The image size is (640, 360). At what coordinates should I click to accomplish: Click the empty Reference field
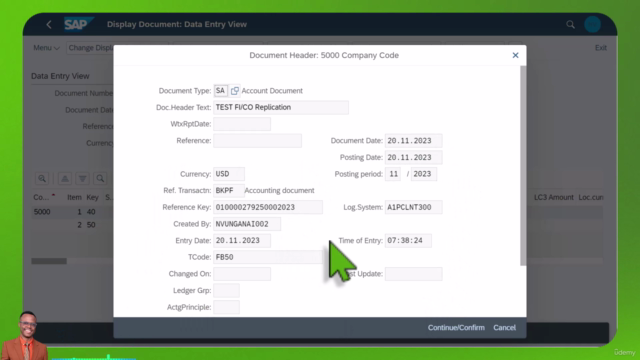pyautogui.click(x=258, y=141)
